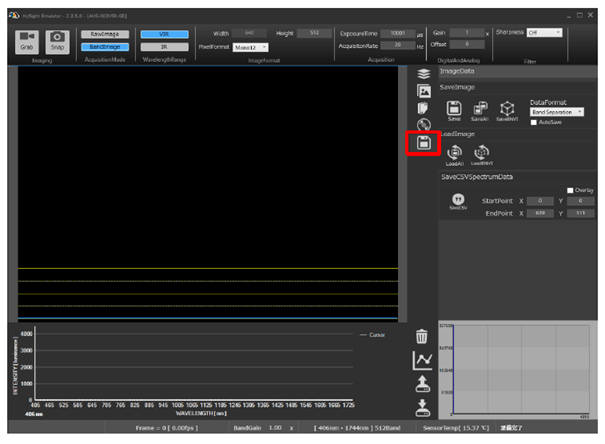Click the line graph chart icon
The width and height of the screenshot is (605, 444).
422,360
